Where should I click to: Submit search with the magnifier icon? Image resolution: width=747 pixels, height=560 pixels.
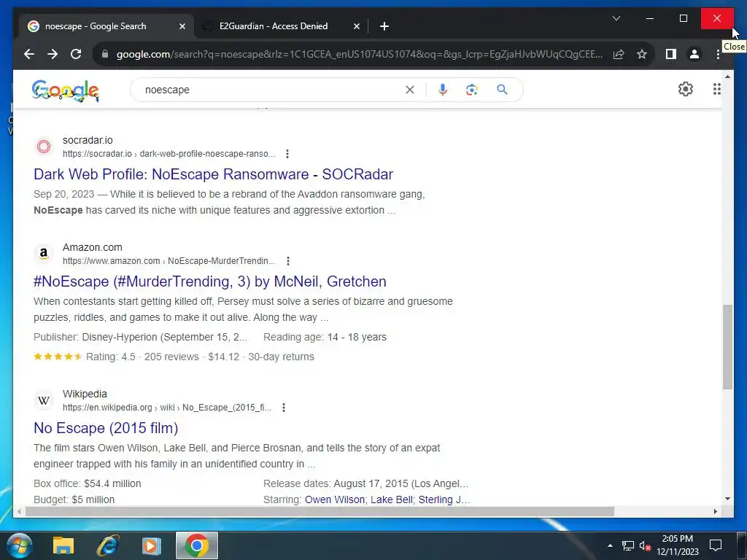click(x=502, y=90)
